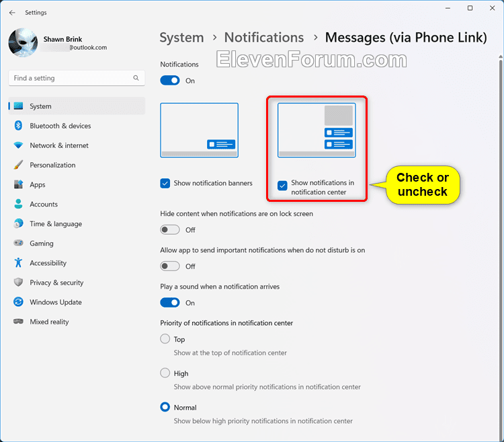Click the Personalization paintbrush icon
Viewport: 504px width, 442px height.
[18, 165]
